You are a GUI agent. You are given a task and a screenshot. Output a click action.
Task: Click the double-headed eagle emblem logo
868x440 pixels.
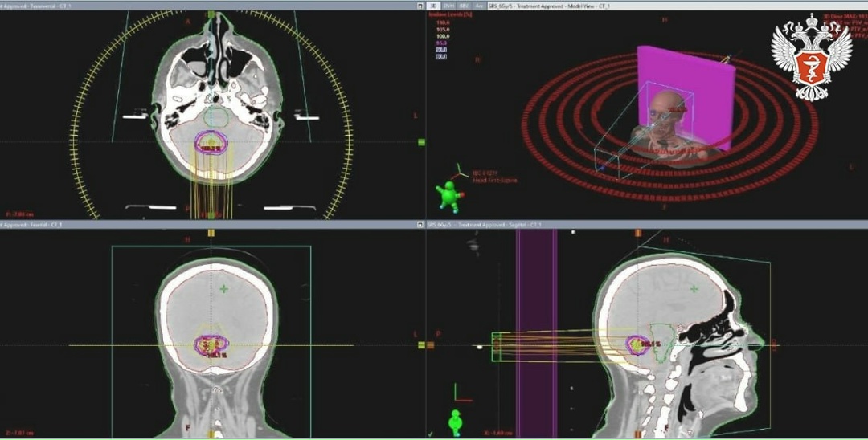pos(811,56)
